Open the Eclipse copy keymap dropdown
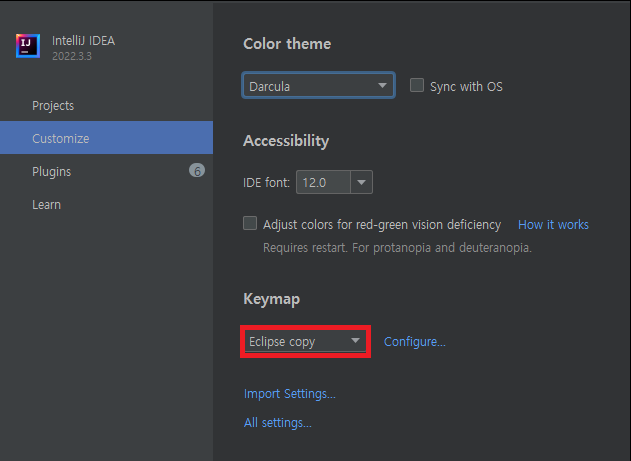631x461 pixels. pos(305,341)
